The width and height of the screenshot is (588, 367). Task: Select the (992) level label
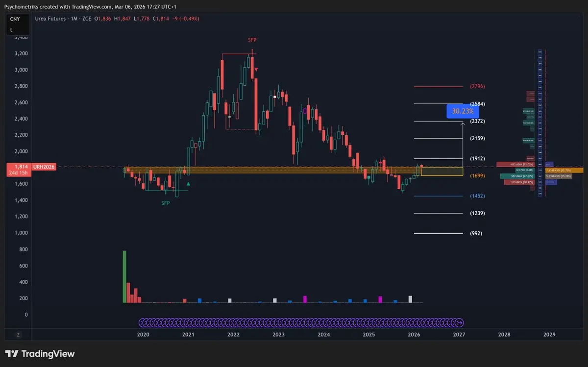[x=476, y=233]
